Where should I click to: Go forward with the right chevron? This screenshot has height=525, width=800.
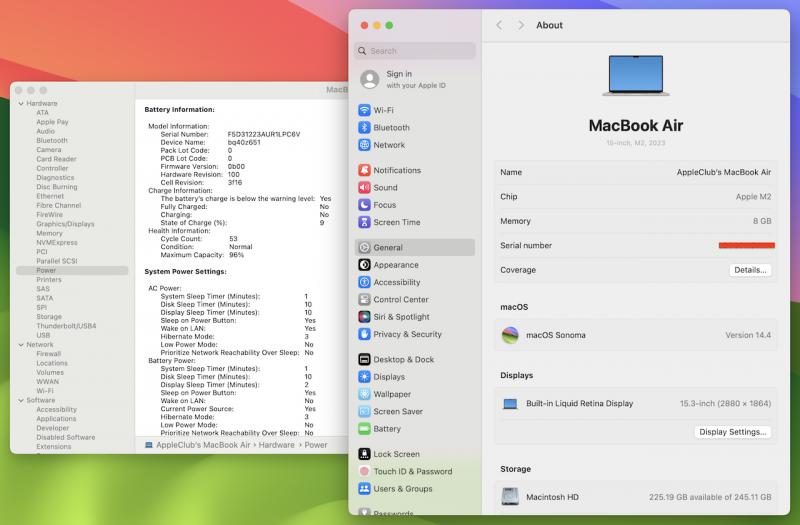tap(520, 25)
